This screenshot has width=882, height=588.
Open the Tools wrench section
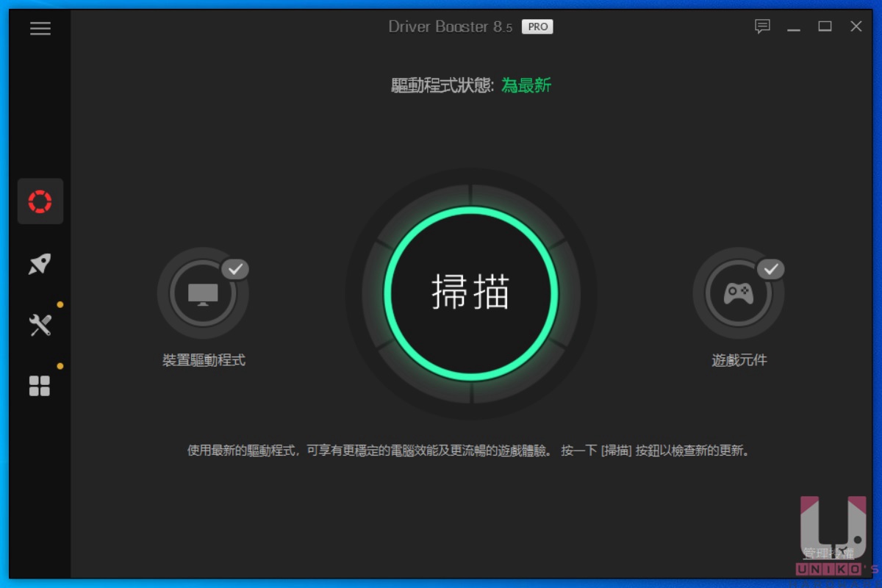click(x=40, y=325)
